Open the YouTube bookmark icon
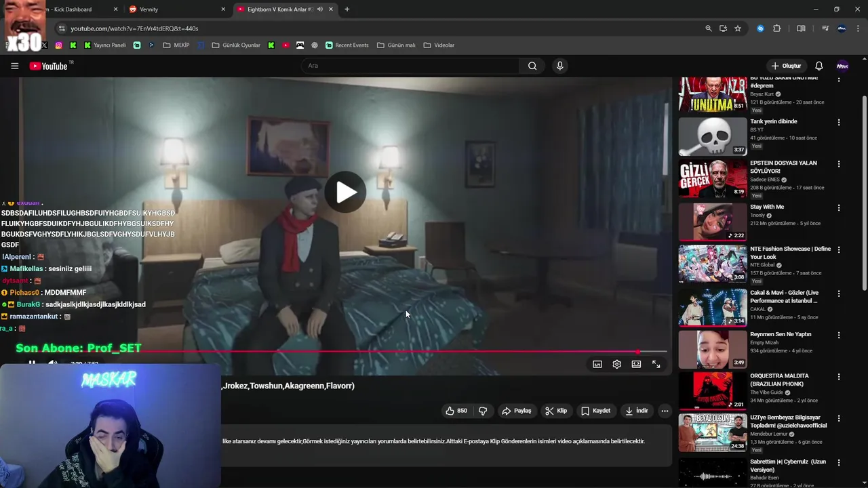The width and height of the screenshot is (868, 488). point(285,45)
